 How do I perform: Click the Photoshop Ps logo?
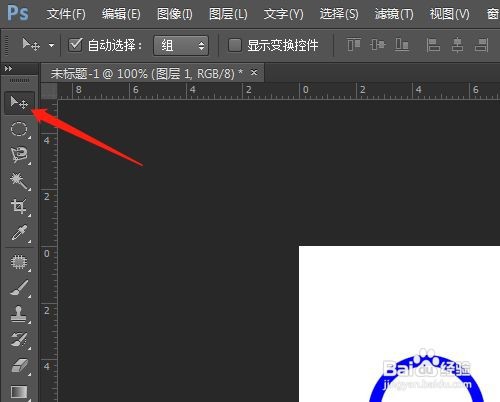[x=18, y=13]
